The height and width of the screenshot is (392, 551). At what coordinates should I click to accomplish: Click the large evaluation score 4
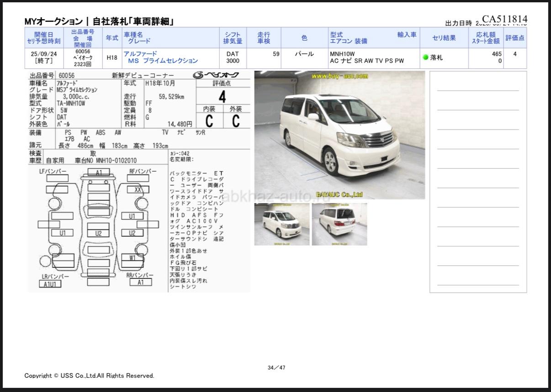[223, 96]
